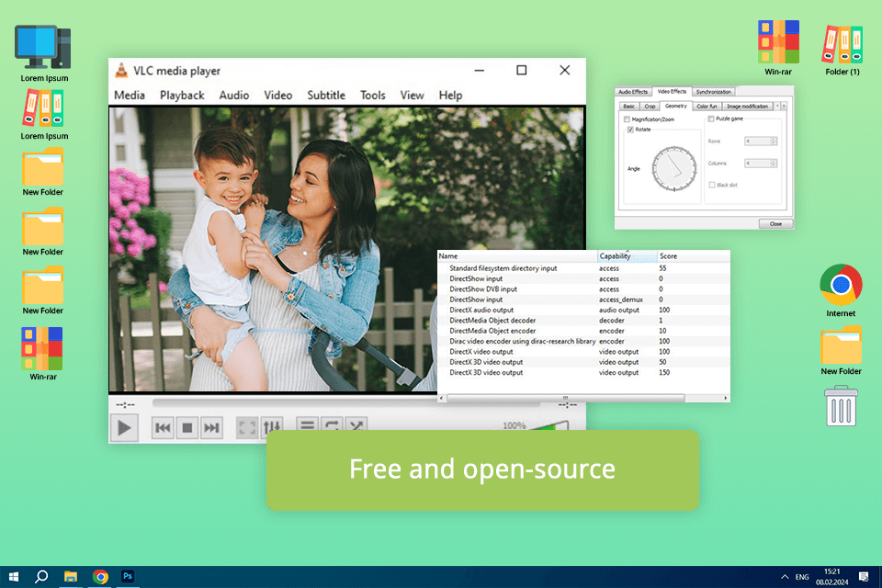Toggle the Black slot checkbox

pyautogui.click(x=712, y=185)
